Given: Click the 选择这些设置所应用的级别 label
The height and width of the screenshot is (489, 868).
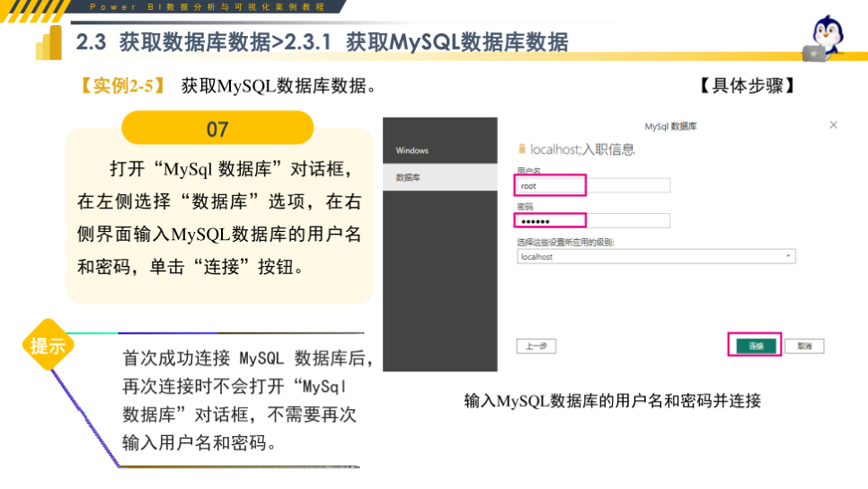Looking at the screenshot, I should (x=565, y=242).
